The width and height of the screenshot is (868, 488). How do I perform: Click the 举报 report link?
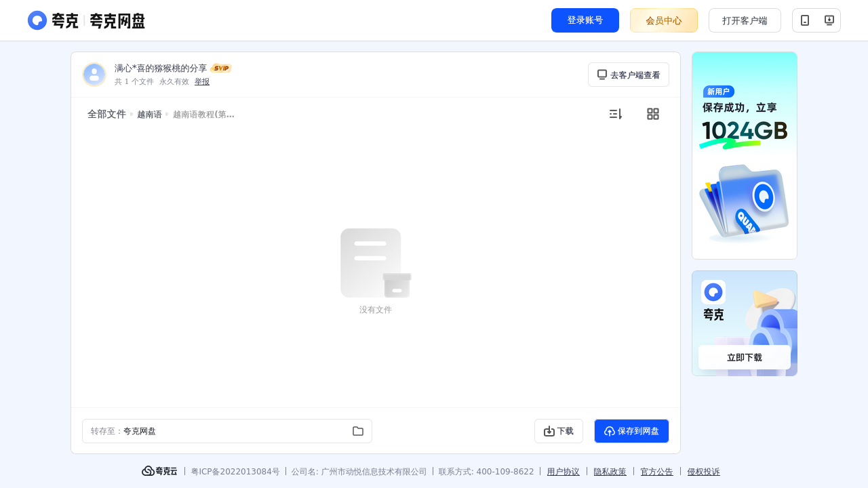coord(202,81)
